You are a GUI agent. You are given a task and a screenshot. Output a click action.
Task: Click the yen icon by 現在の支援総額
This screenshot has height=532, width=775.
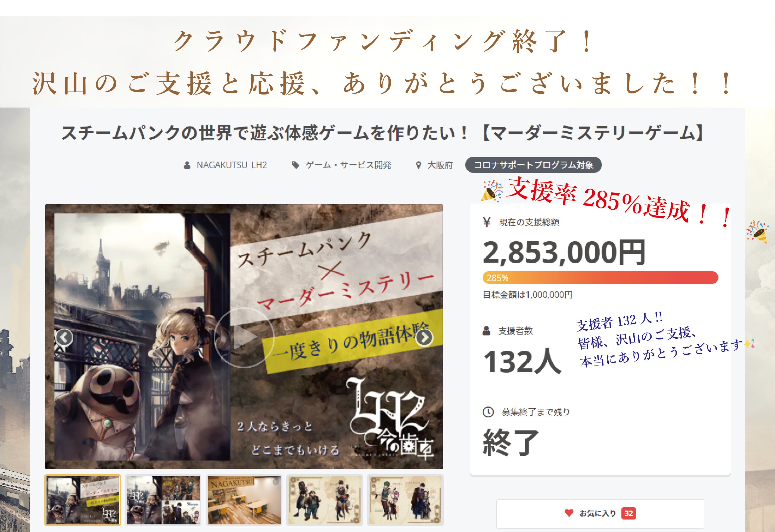pos(487,222)
